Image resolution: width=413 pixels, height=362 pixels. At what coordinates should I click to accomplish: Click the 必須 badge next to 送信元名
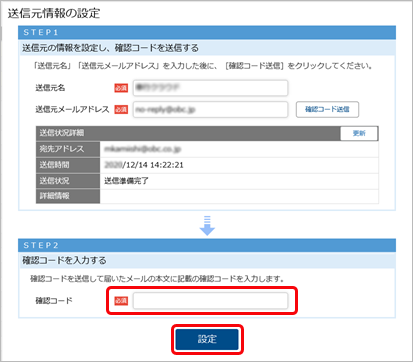(121, 88)
